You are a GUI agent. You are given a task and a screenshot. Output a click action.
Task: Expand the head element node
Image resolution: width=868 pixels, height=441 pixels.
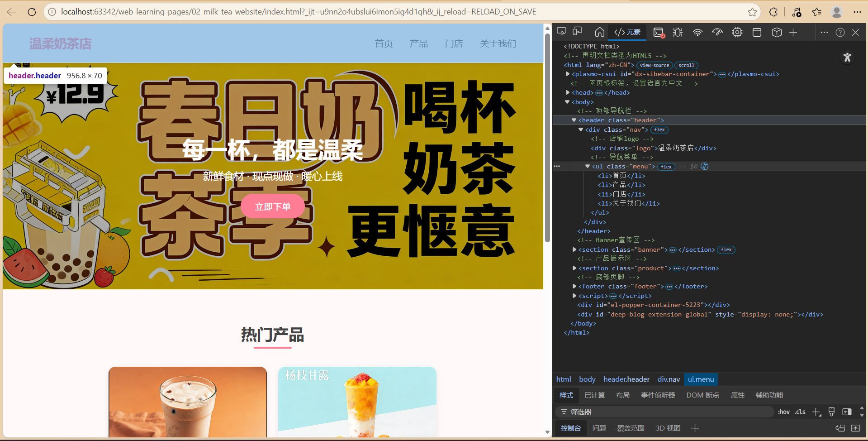tap(568, 92)
